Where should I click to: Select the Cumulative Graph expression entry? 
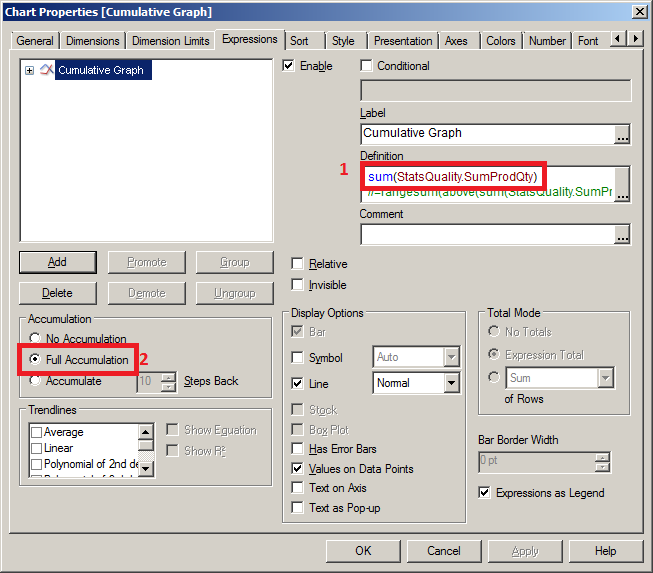pyautogui.click(x=101, y=70)
